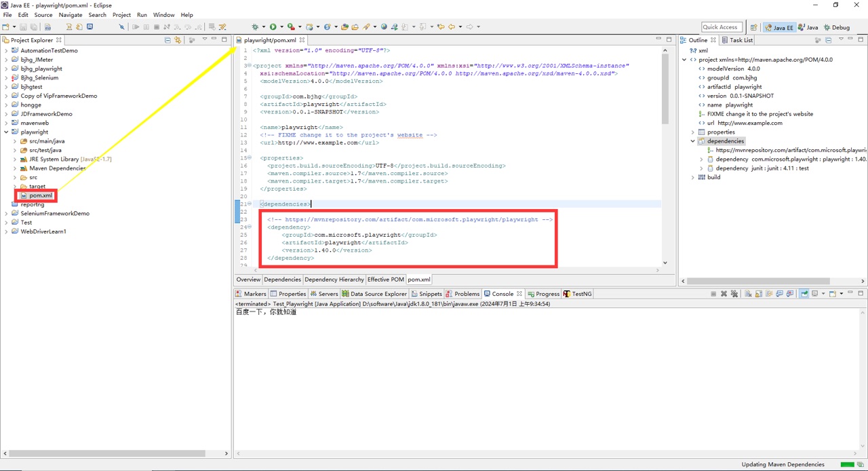This screenshot has height=471, width=868.
Task: Open Project Explorer view menu triangle
Action: point(204,39)
